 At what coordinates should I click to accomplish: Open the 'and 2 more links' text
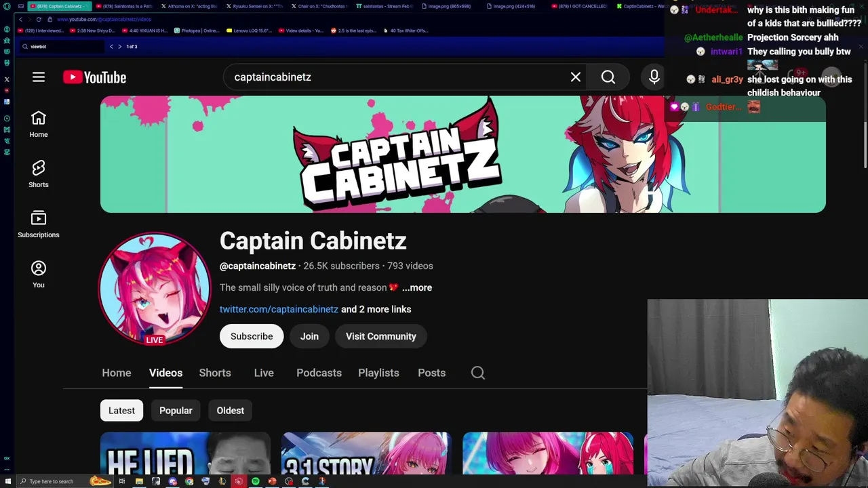(x=376, y=309)
